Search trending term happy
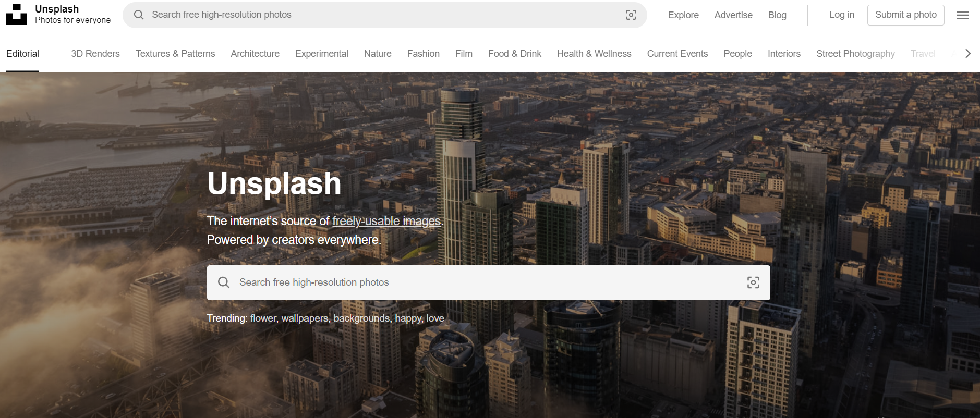 coord(408,318)
